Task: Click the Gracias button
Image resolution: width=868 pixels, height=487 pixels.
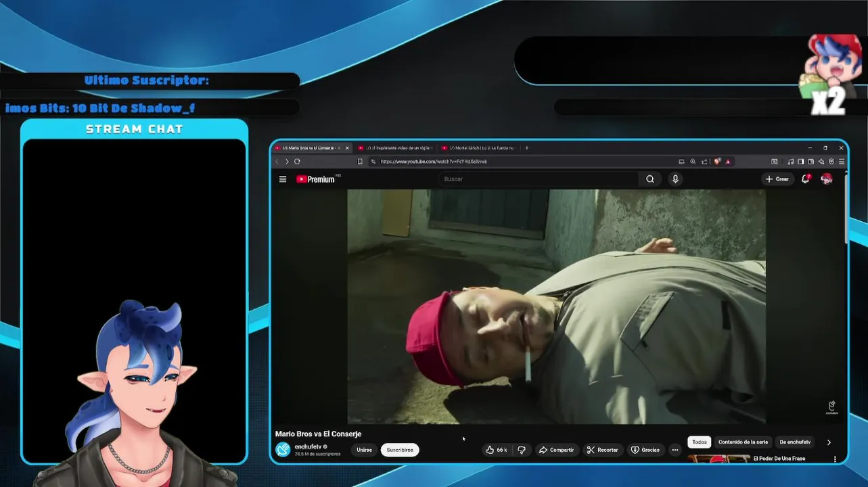Action: [x=645, y=450]
